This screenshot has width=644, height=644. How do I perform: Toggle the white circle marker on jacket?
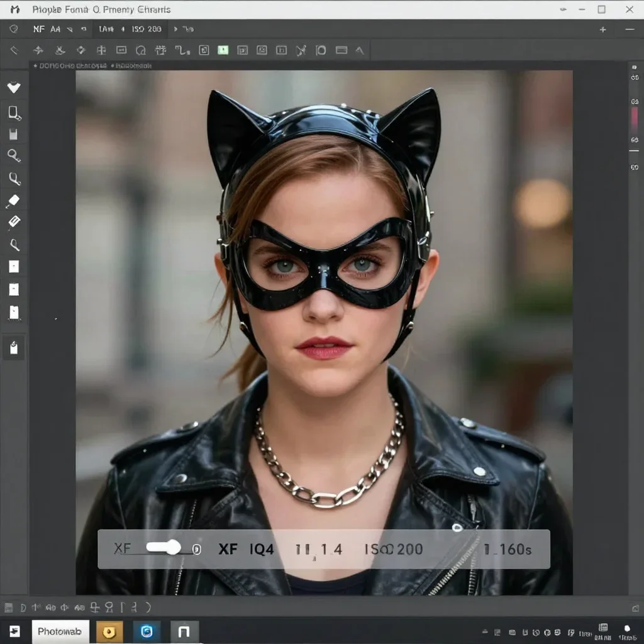click(x=457, y=528)
